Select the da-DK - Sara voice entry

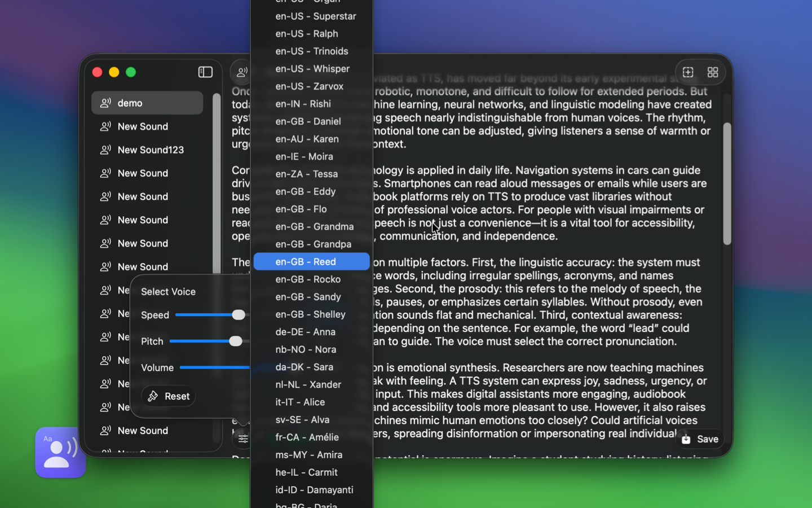(x=304, y=367)
